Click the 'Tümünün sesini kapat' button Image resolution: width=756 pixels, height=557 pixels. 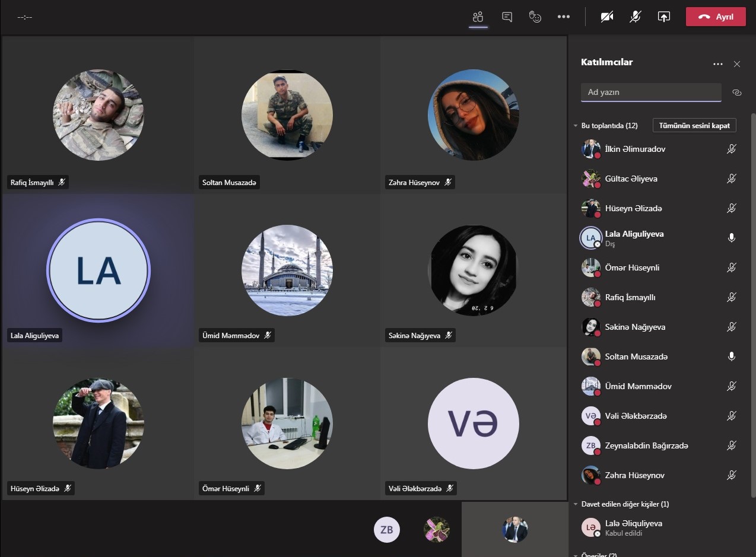694,126
